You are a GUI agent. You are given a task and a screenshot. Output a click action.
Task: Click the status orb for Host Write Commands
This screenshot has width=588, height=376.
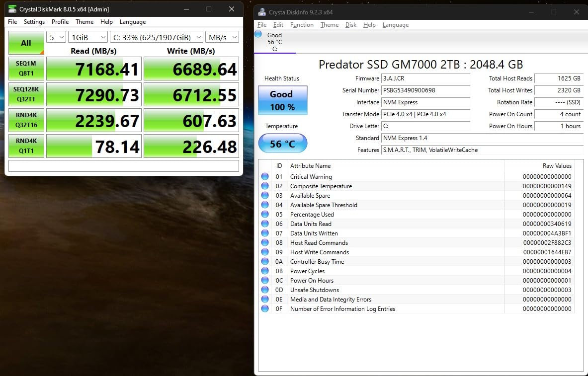point(265,252)
